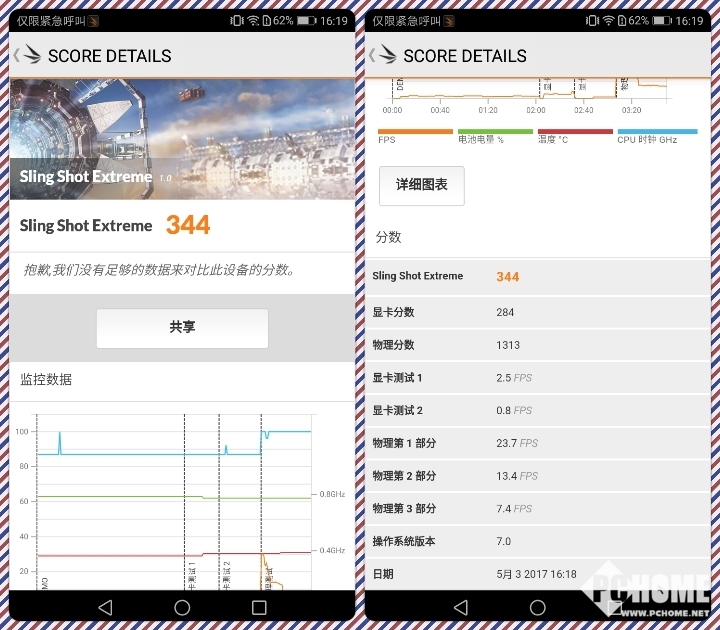The image size is (720, 630).
Task: Tap the 0.8GHz axis label on chart
Action: tap(332, 494)
